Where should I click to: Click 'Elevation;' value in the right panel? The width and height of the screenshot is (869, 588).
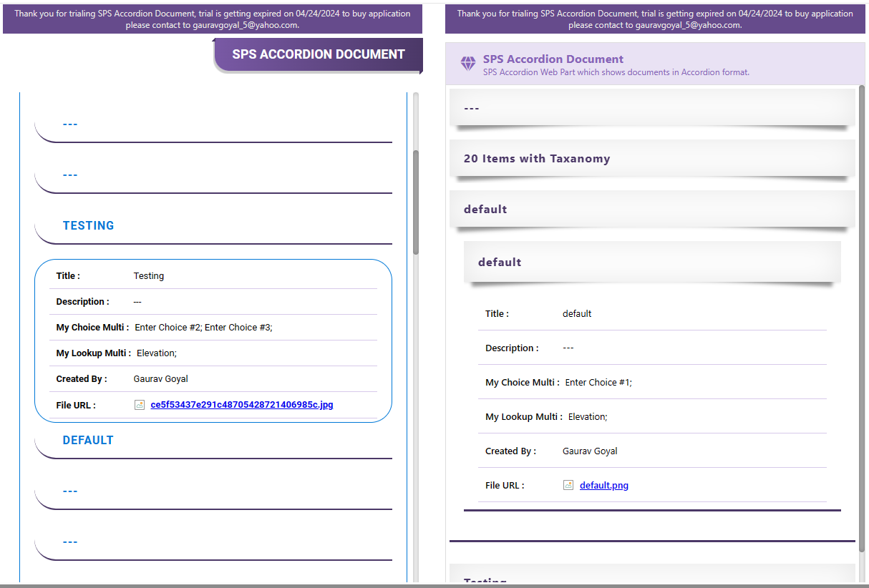click(588, 417)
